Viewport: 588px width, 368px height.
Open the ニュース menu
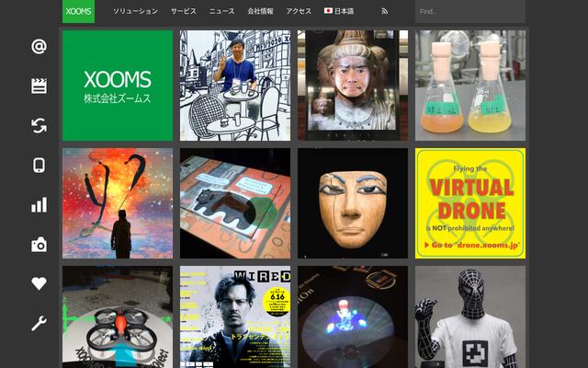pyautogui.click(x=221, y=11)
